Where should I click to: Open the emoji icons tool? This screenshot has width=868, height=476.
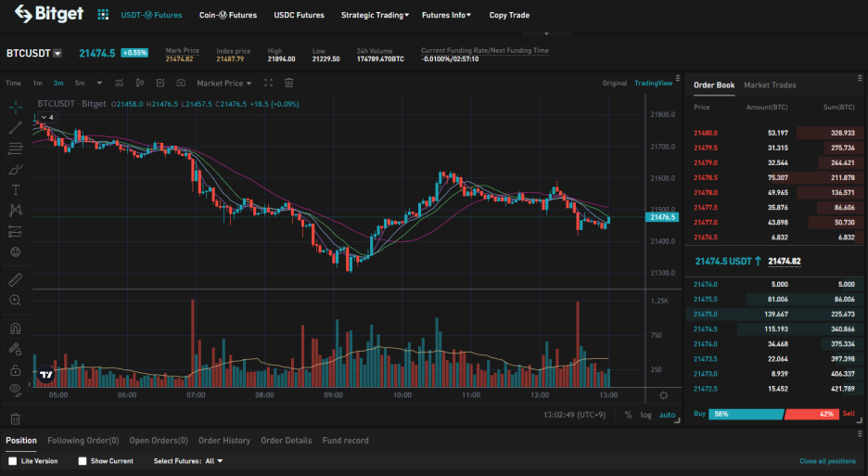[16, 252]
